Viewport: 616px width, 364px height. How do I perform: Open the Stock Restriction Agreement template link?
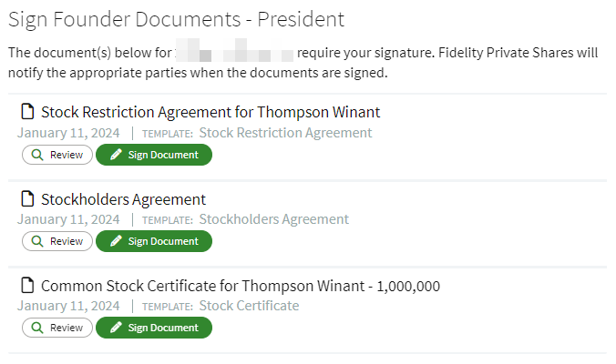[285, 133]
